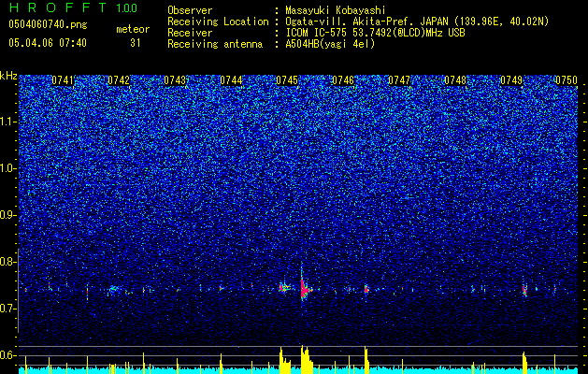Click the 0.7 kHz axis label
Screen dimensions: 588x374
pos(7,309)
